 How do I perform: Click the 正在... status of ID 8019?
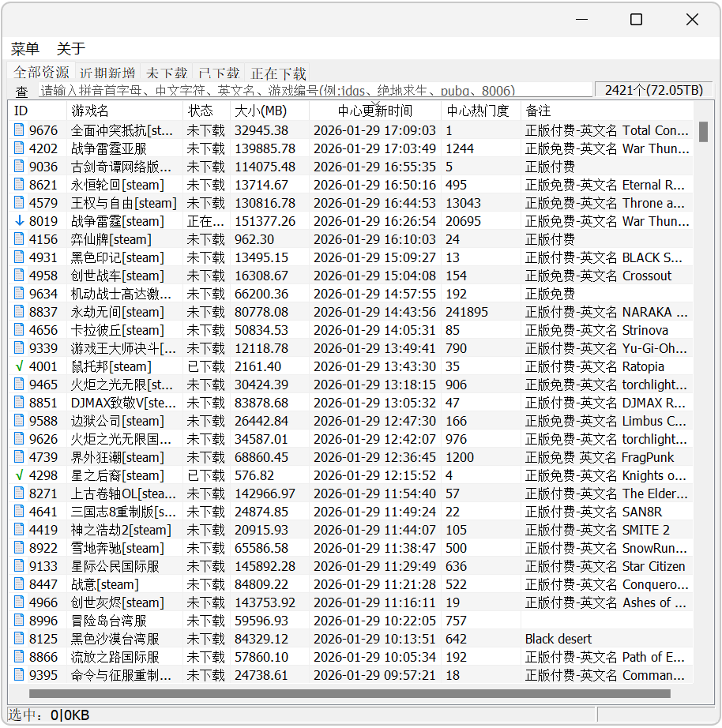pos(206,221)
